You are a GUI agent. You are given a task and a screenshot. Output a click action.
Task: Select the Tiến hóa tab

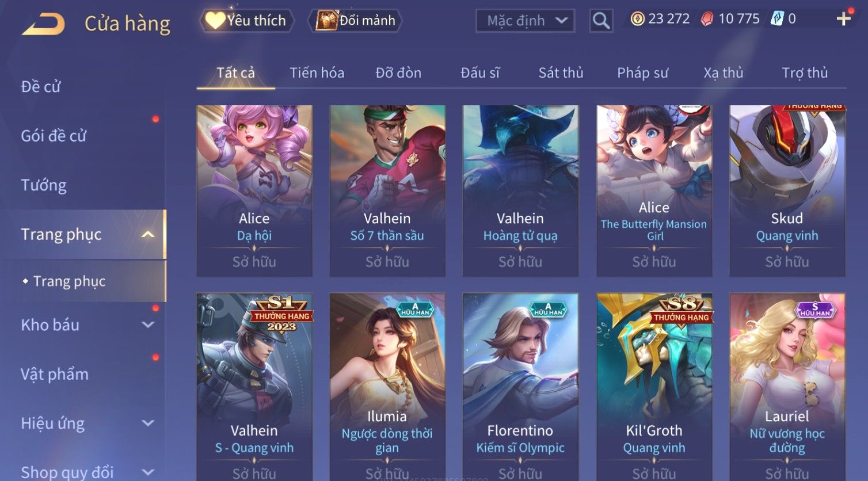pos(317,73)
